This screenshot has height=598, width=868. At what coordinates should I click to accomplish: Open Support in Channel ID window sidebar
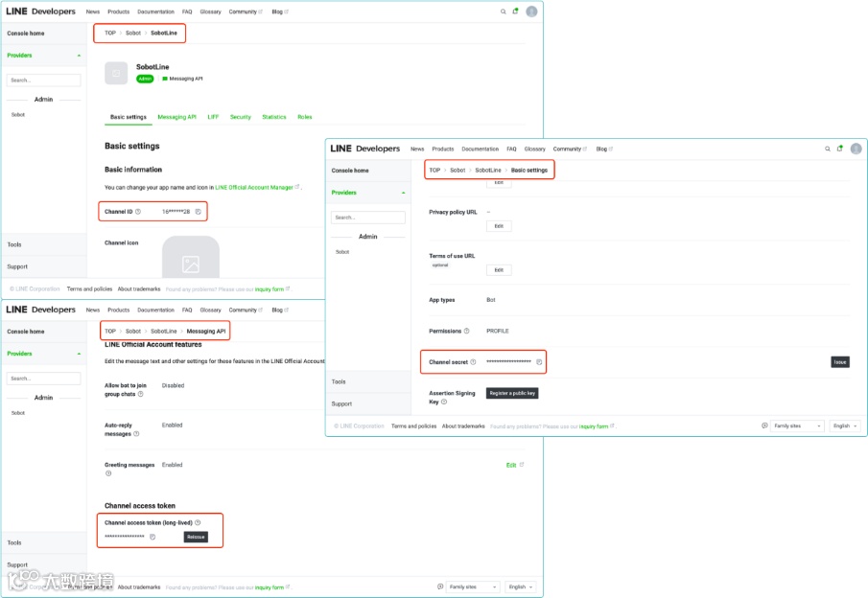pyautogui.click(x=17, y=266)
